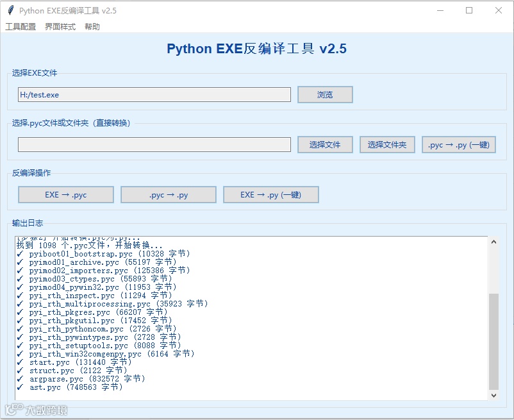Click the 选择文件 button
514x420 pixels.
(x=325, y=144)
